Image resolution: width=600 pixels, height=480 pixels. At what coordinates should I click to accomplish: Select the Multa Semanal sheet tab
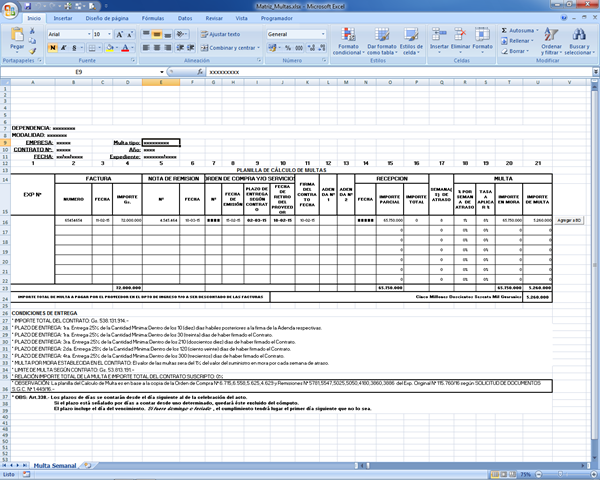pyautogui.click(x=54, y=466)
